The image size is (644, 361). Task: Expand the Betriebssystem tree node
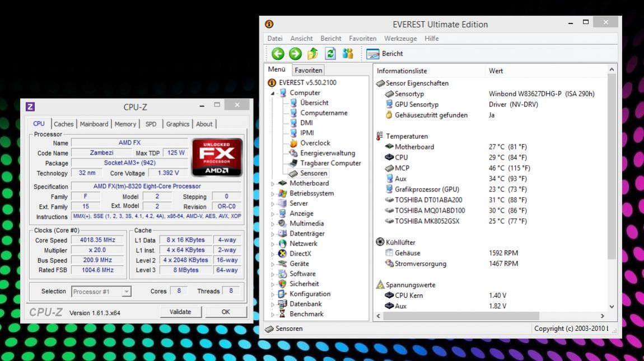coord(272,194)
